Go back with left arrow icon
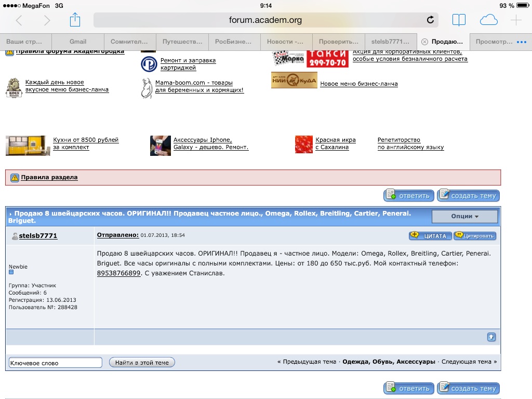 coord(19,20)
